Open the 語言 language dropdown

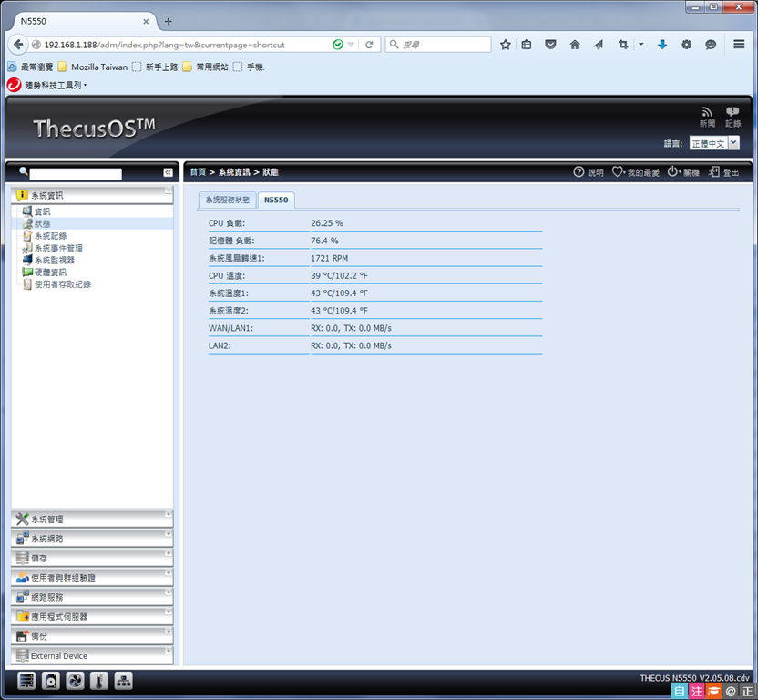[x=714, y=143]
